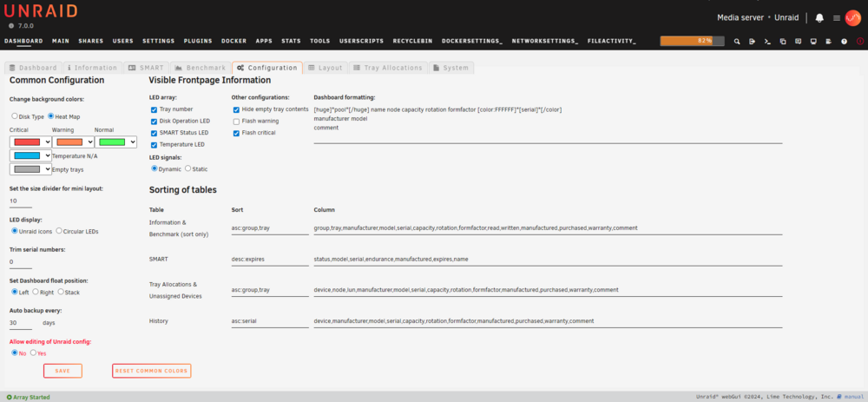
Task: Click the logout icon
Action: point(752,41)
